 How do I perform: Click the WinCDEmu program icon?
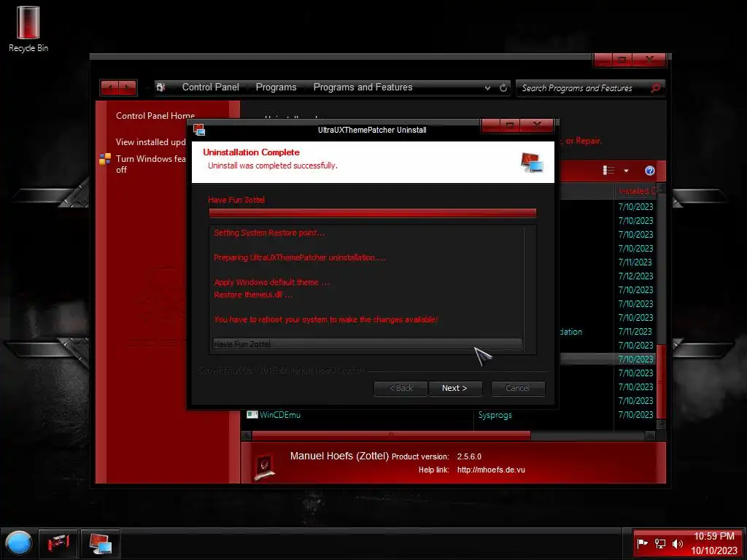[252, 415]
